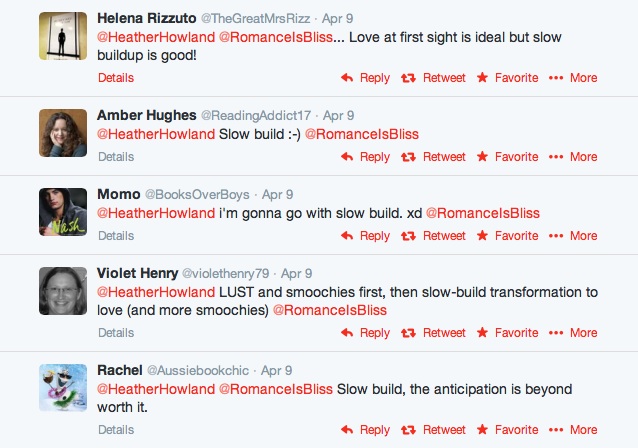Retweet Rachel's anticipation tweet
This screenshot has width=638, height=448.
tap(433, 430)
